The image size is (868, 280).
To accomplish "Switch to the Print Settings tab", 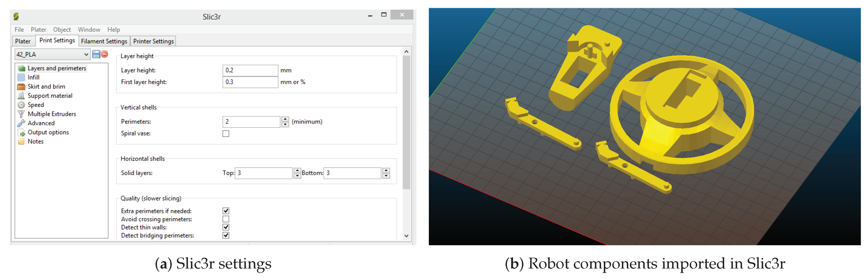I will pyautogui.click(x=57, y=40).
